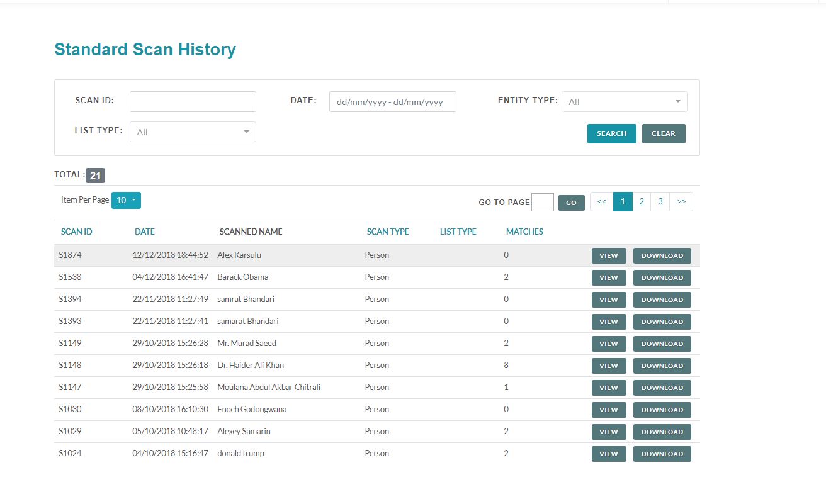Image resolution: width=826 pixels, height=504 pixels.
Task: Expand the Entity Type dropdown
Action: point(625,102)
